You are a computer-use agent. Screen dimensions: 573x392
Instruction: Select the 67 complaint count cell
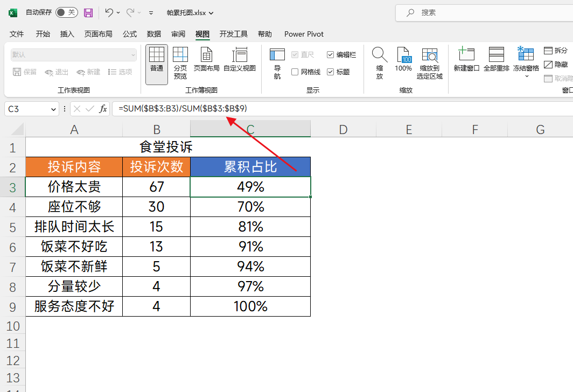click(156, 187)
